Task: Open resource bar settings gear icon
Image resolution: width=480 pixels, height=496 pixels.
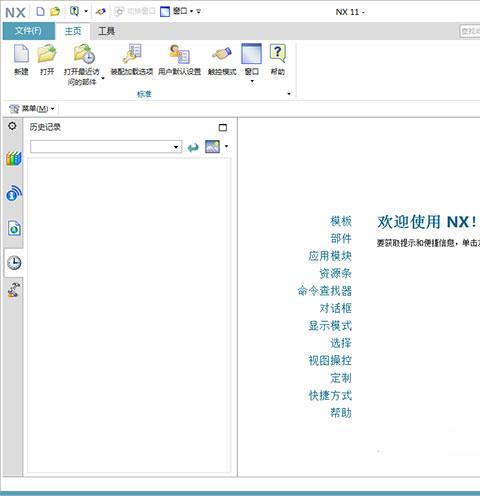Action: (12, 126)
